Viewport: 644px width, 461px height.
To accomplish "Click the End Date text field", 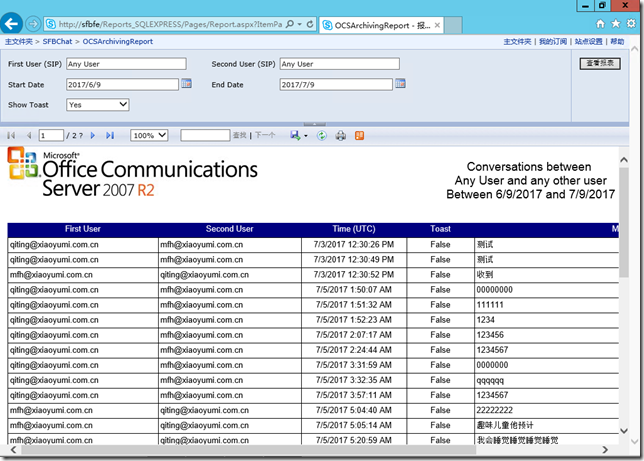I will click(x=336, y=84).
